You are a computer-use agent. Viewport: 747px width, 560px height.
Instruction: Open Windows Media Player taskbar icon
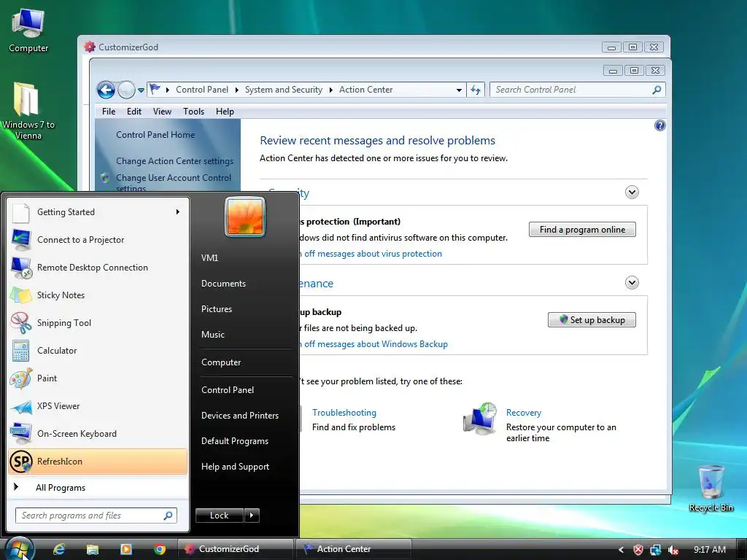tap(126, 549)
